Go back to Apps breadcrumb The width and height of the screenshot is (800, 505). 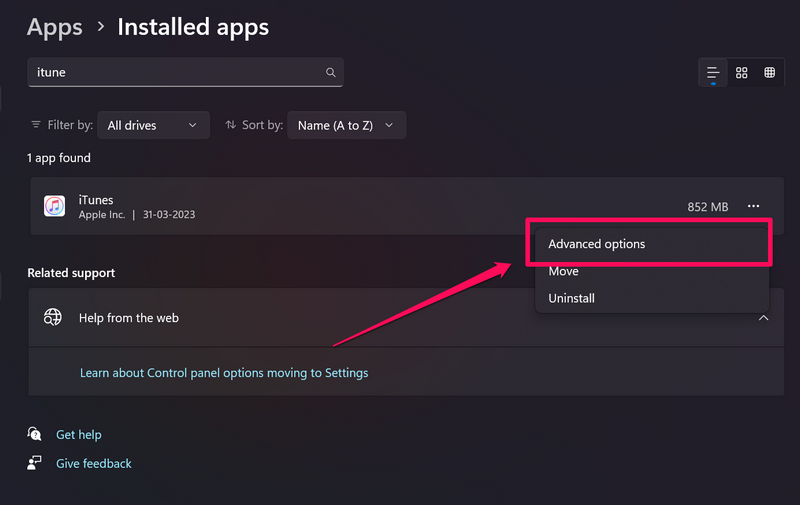pos(54,27)
